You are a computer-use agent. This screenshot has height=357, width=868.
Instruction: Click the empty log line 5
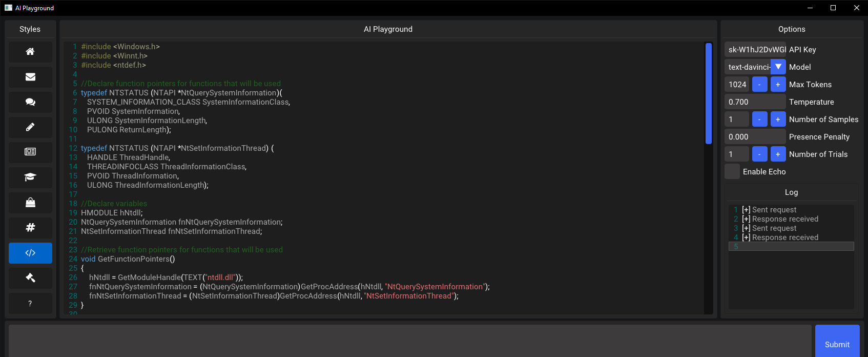791,246
